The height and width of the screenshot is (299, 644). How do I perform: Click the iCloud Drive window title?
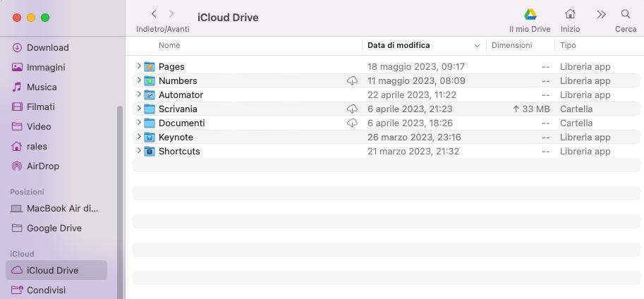(228, 18)
